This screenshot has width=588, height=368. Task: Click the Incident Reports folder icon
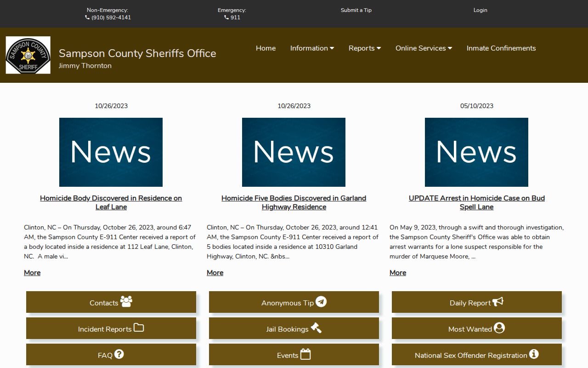click(139, 328)
